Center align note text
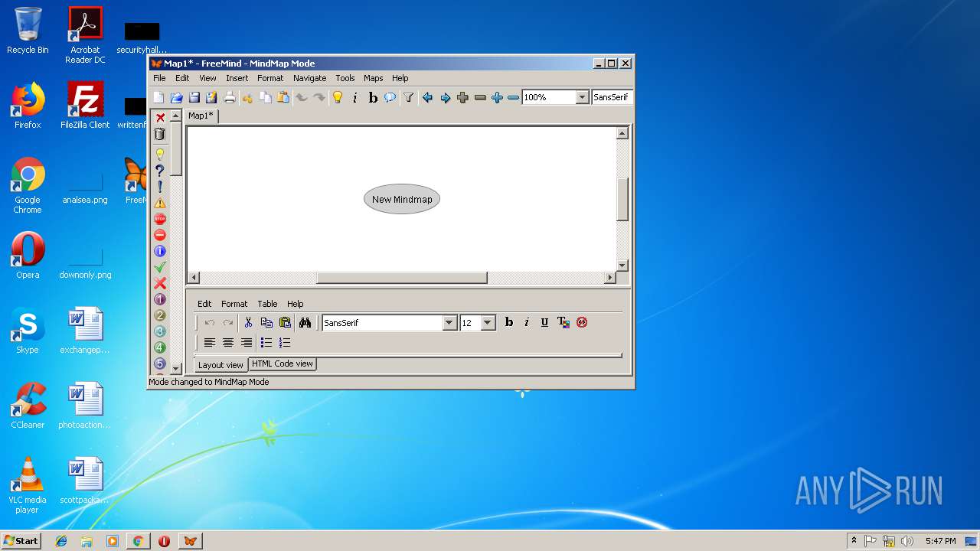The image size is (980, 551). click(x=227, y=343)
